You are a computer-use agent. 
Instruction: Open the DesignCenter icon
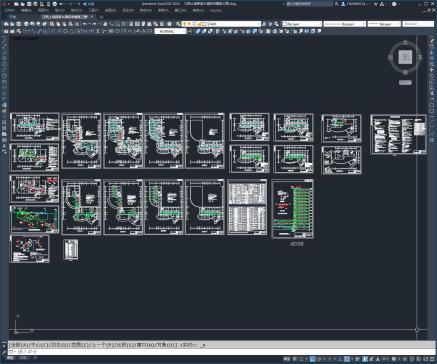point(137,24)
